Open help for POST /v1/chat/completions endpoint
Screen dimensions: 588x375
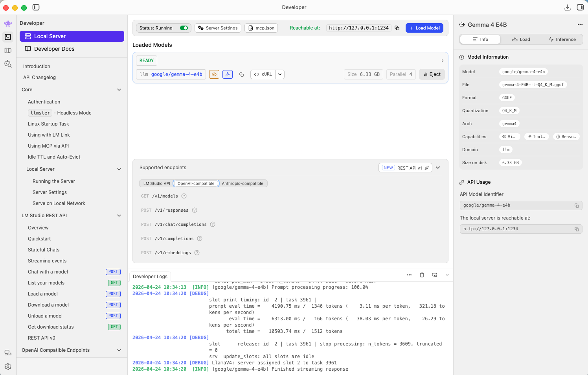tap(213, 224)
